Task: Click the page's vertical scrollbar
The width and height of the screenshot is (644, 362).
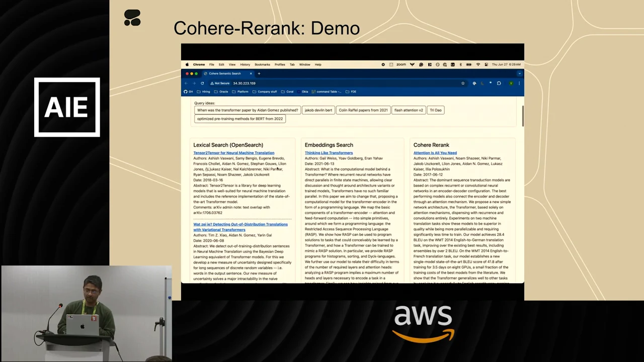Action: [522, 117]
